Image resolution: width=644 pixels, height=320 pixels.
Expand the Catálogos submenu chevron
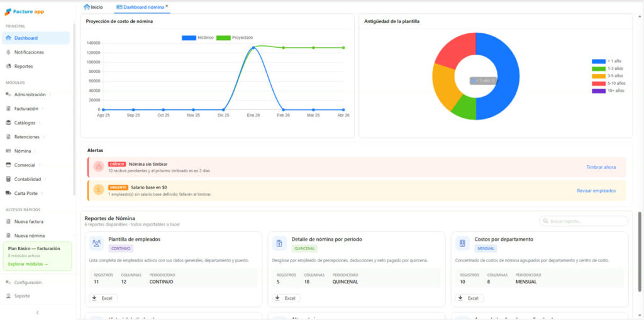tap(40, 123)
